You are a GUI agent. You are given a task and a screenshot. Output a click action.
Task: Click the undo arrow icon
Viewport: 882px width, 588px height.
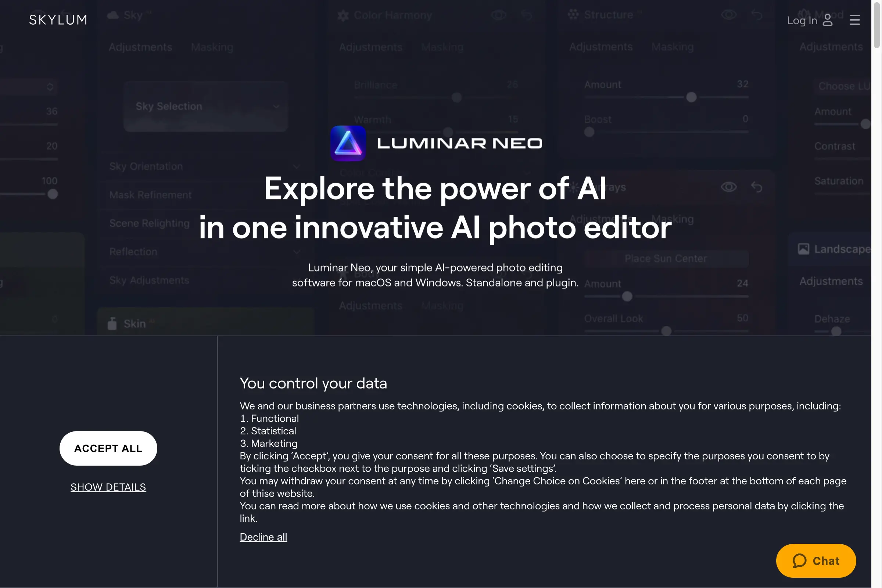click(757, 187)
